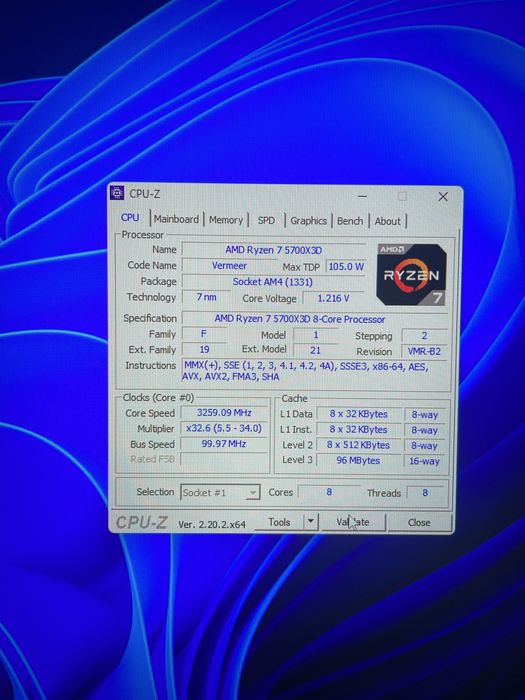Image resolution: width=525 pixels, height=700 pixels.
Task: Minimize the CPU-Z window
Action: [x=362, y=196]
